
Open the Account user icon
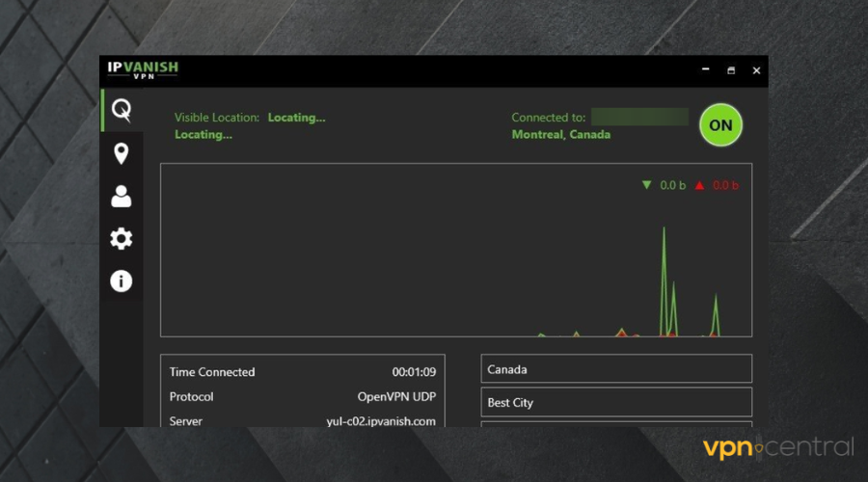[122, 197]
